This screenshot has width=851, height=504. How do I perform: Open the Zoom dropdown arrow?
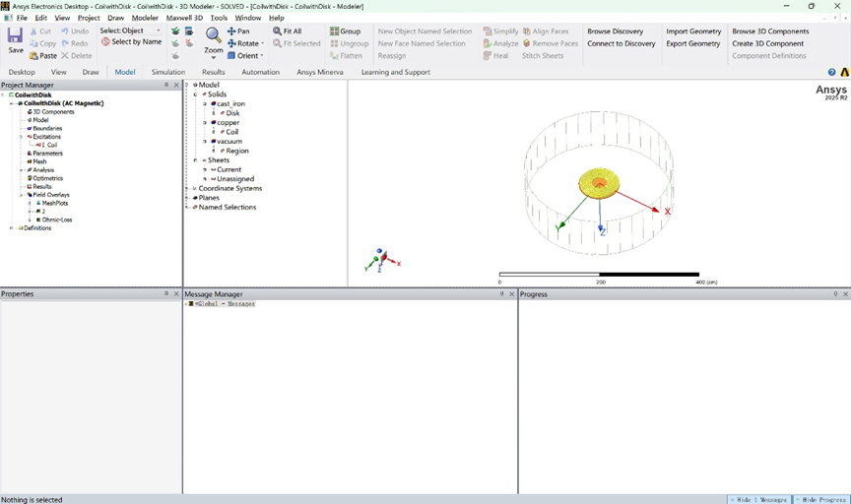pos(214,57)
